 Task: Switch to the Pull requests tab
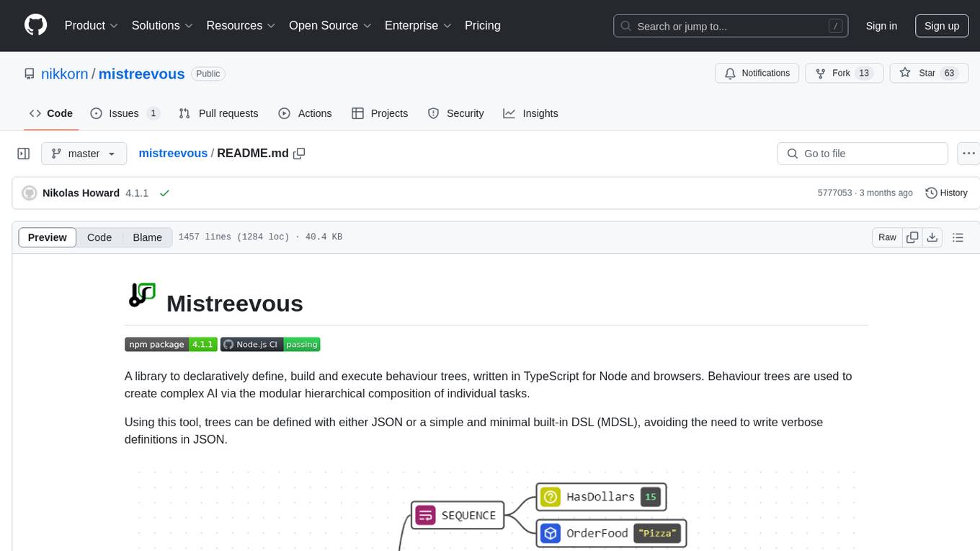click(x=218, y=113)
